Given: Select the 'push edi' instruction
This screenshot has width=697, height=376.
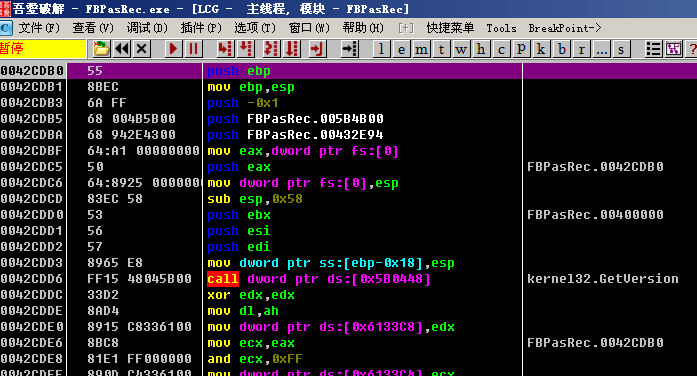Looking at the screenshot, I should pyautogui.click(x=239, y=247).
